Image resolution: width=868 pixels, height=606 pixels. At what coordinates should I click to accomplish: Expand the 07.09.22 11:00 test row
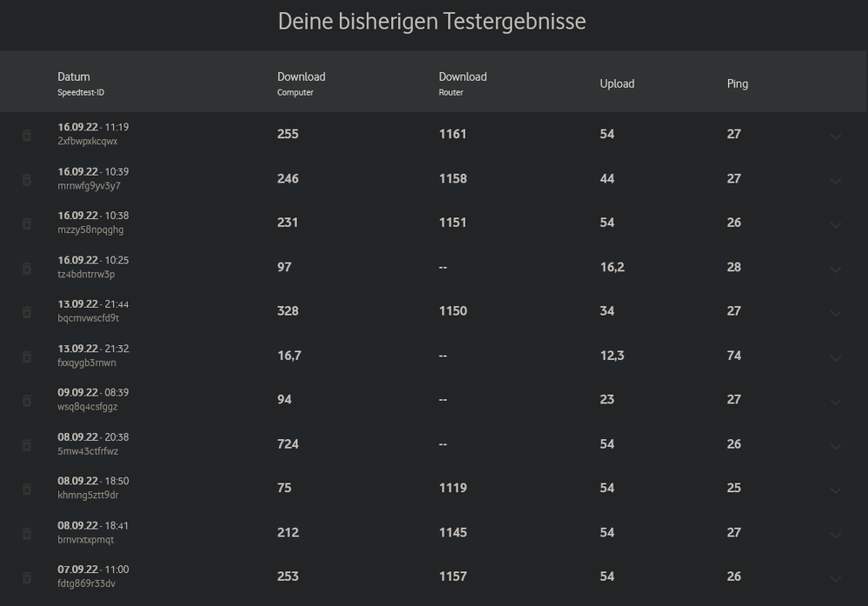[x=835, y=579]
